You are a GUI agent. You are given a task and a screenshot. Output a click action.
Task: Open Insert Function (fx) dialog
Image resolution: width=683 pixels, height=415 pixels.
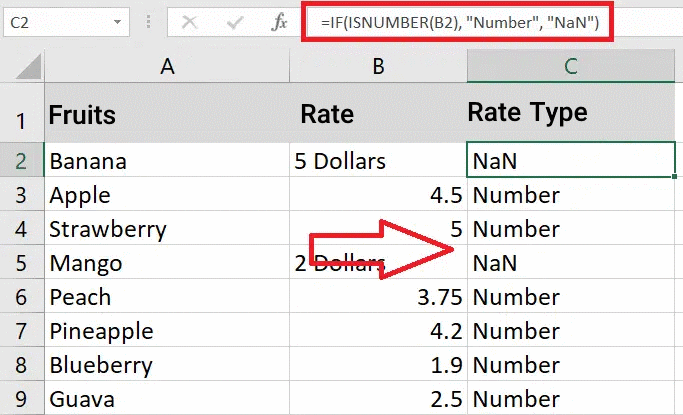click(280, 22)
